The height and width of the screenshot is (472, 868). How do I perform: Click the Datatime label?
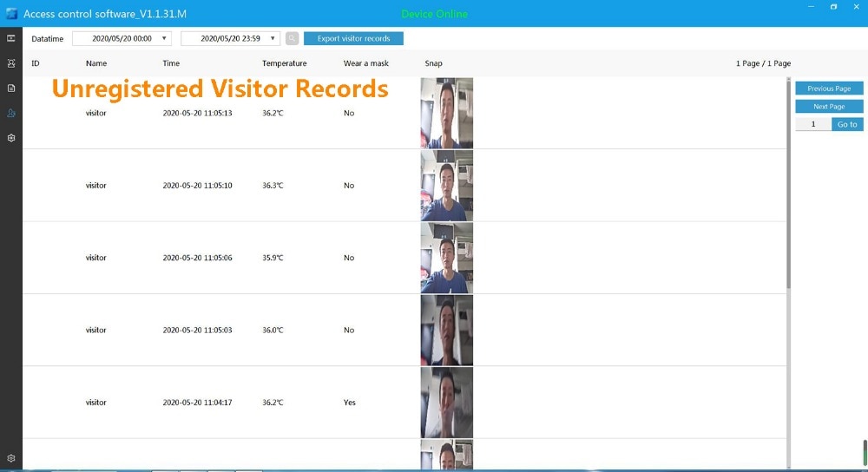[47, 39]
